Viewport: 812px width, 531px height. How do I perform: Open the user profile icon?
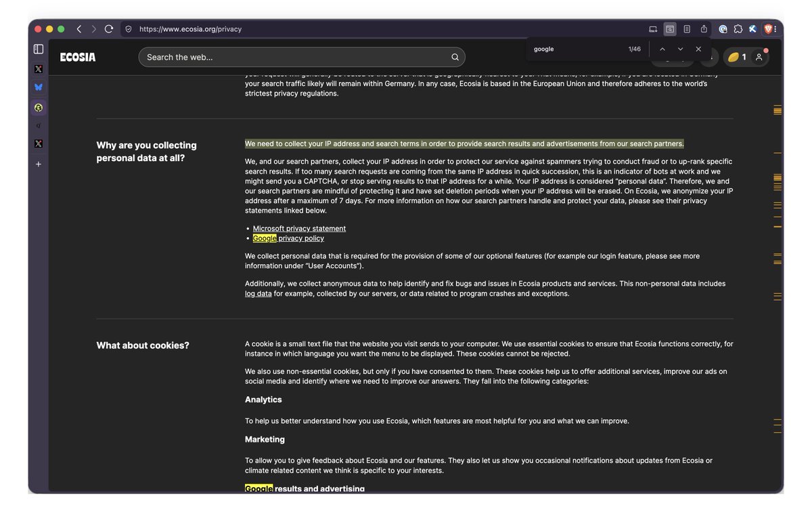pyautogui.click(x=759, y=57)
